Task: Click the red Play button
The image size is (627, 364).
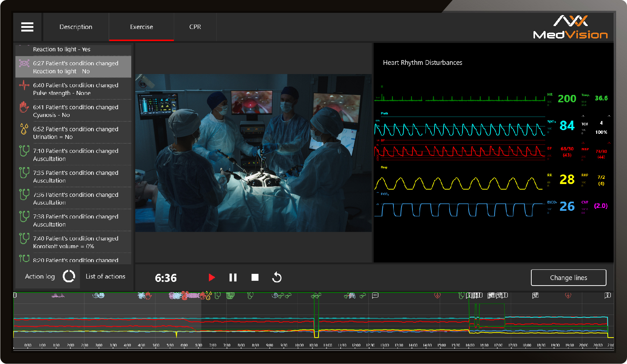Action: [x=212, y=277]
